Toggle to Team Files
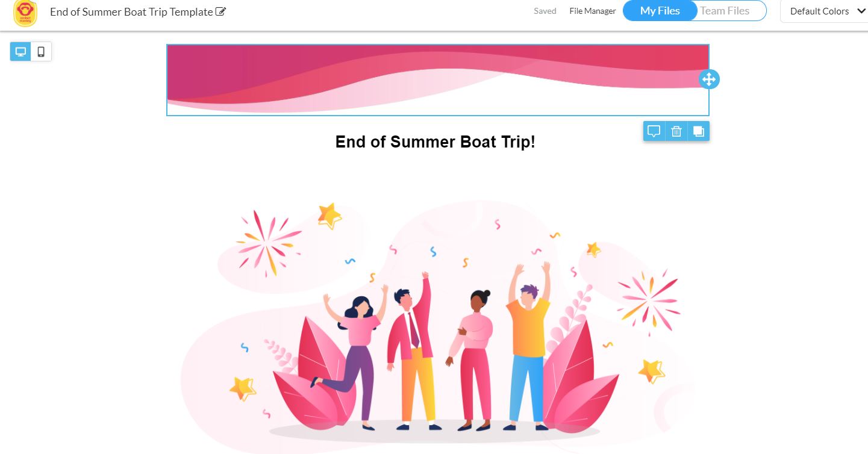This screenshot has width=868, height=454. (725, 11)
